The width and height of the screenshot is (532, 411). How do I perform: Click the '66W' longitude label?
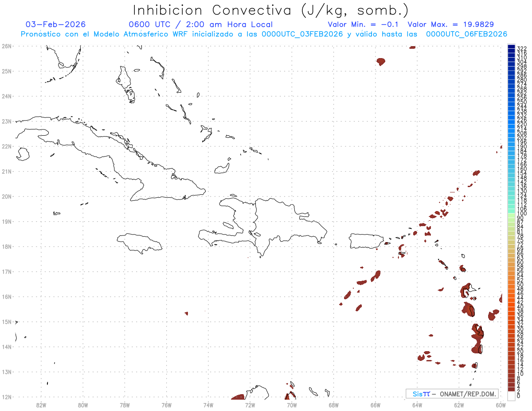click(376, 404)
